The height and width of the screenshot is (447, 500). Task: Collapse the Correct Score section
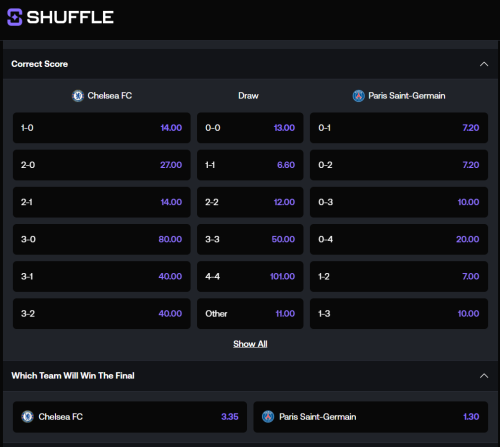(x=484, y=64)
